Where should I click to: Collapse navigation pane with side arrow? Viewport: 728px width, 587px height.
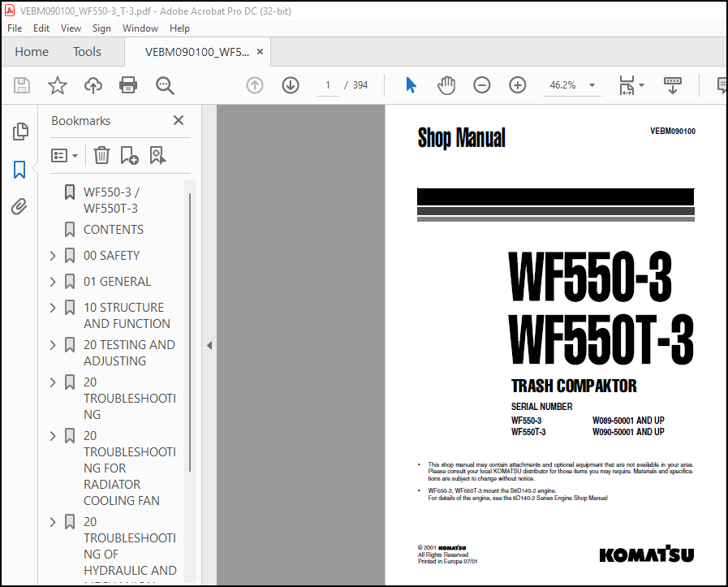click(209, 345)
